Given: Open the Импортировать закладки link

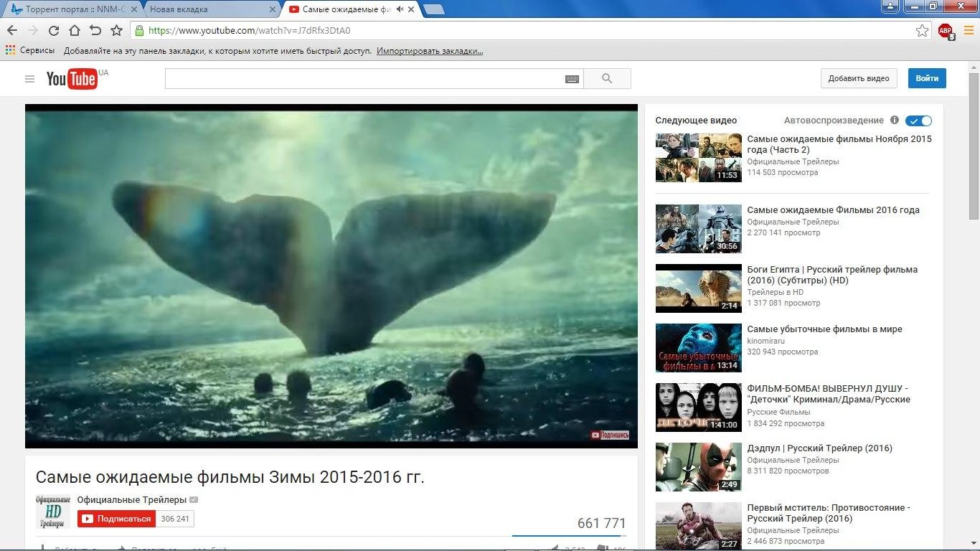Looking at the screenshot, I should [430, 51].
